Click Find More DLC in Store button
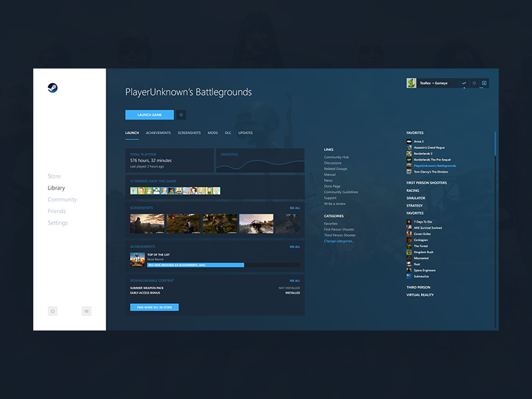532x399 pixels. (154, 307)
